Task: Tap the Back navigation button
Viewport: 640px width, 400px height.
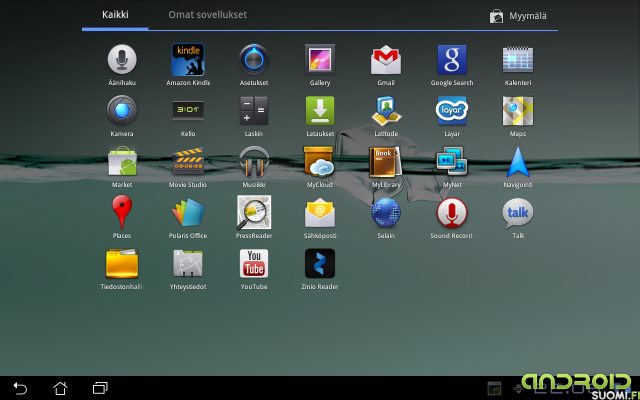Action: 20,388
